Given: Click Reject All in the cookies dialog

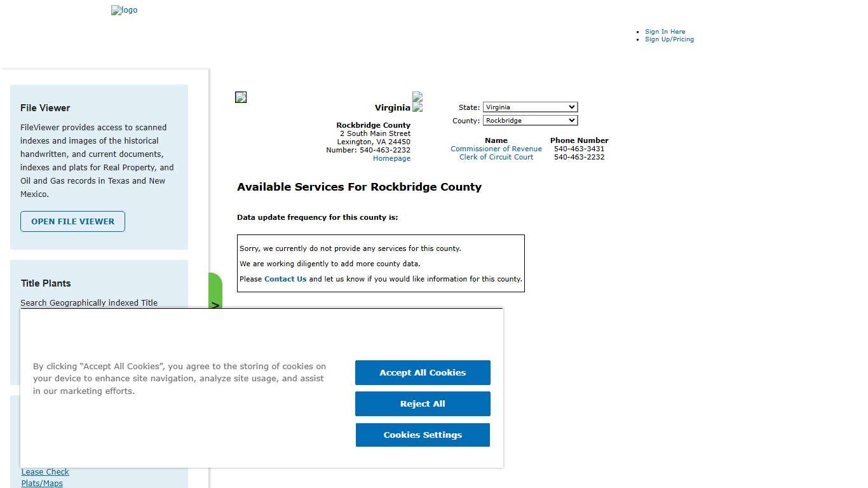Looking at the screenshot, I should [423, 403].
